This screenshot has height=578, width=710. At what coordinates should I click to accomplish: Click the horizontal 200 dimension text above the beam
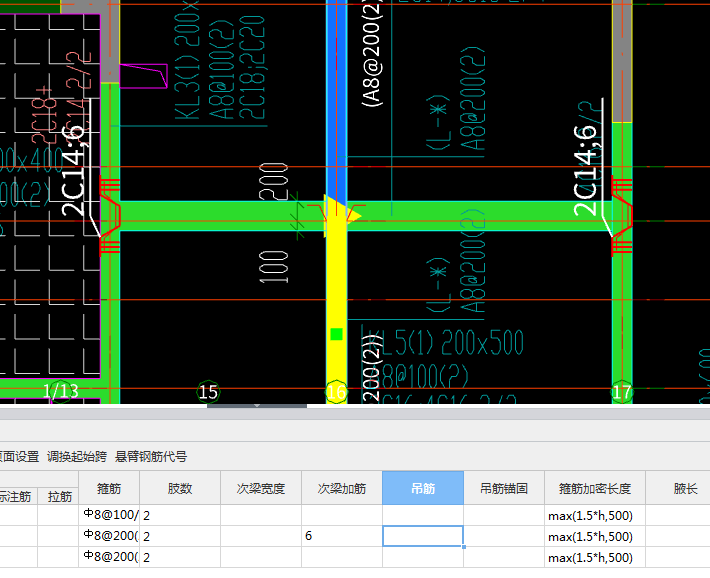click(x=273, y=181)
